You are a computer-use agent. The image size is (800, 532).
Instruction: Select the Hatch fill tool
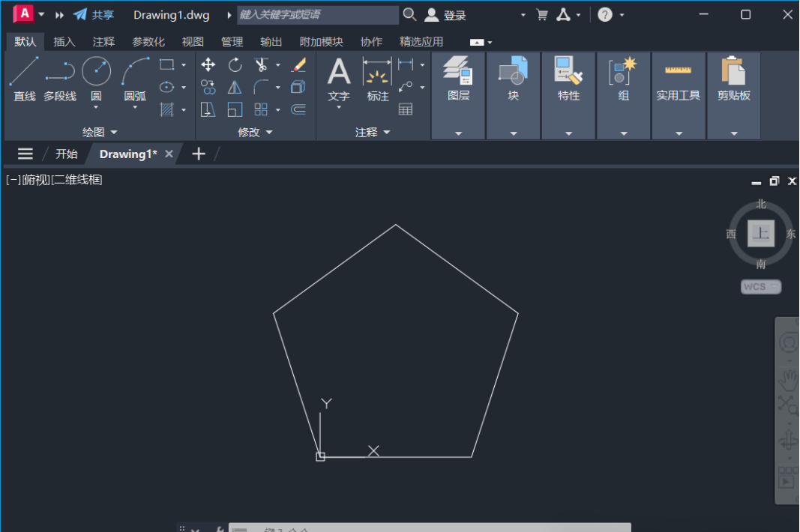click(167, 109)
